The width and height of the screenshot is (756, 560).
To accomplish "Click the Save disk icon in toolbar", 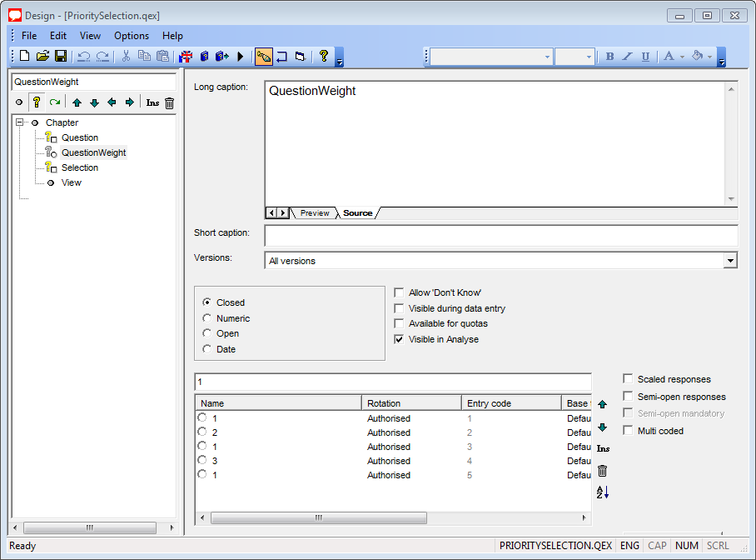I will coord(61,56).
